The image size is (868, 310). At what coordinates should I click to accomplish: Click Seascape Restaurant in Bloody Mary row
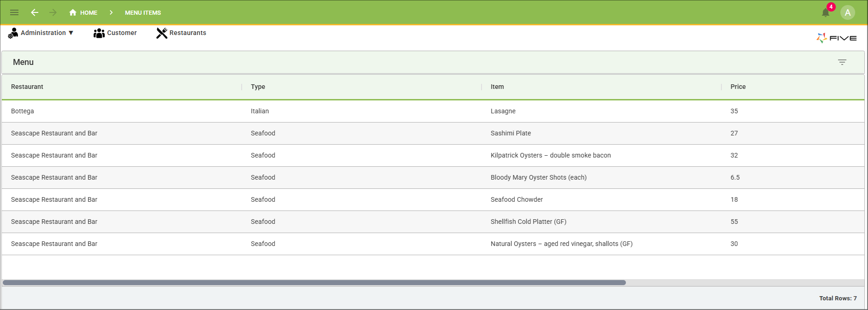(x=54, y=177)
